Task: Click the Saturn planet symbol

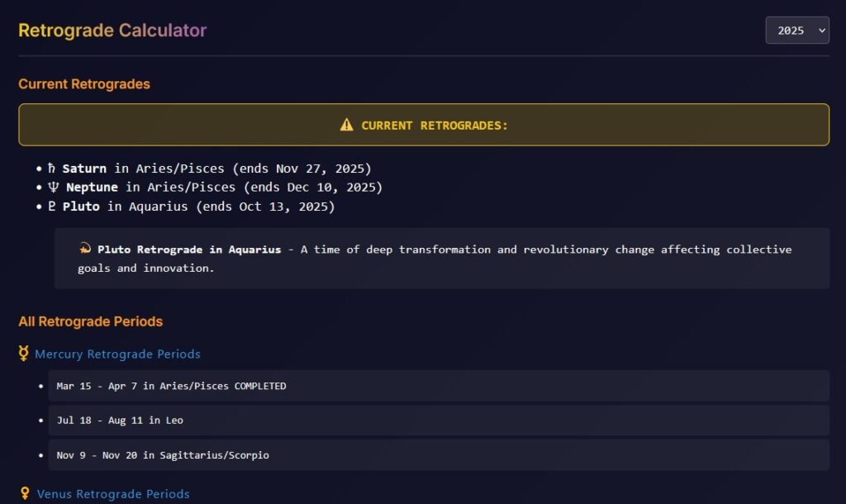Action: (x=51, y=169)
